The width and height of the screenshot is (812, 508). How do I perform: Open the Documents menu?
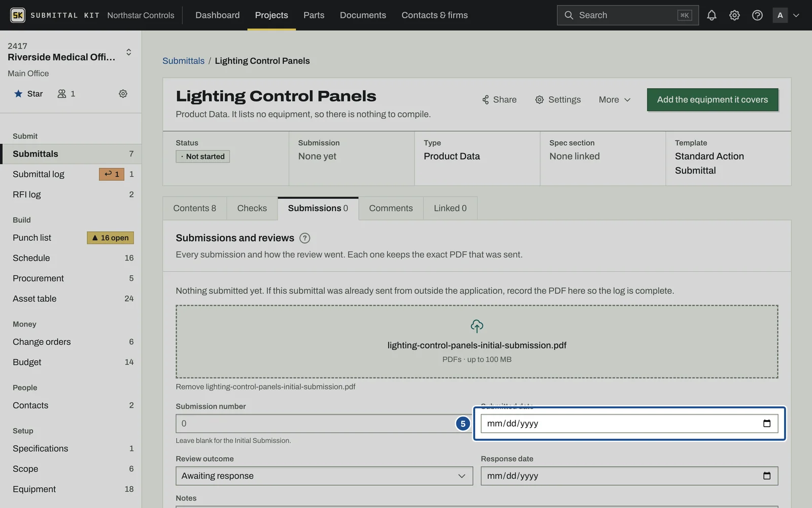tap(363, 15)
